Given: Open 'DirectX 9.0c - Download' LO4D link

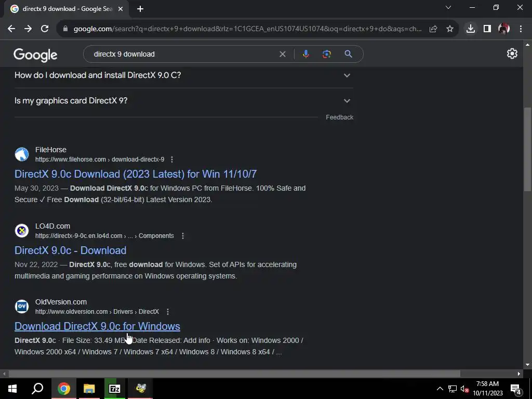Looking at the screenshot, I should (x=70, y=250).
